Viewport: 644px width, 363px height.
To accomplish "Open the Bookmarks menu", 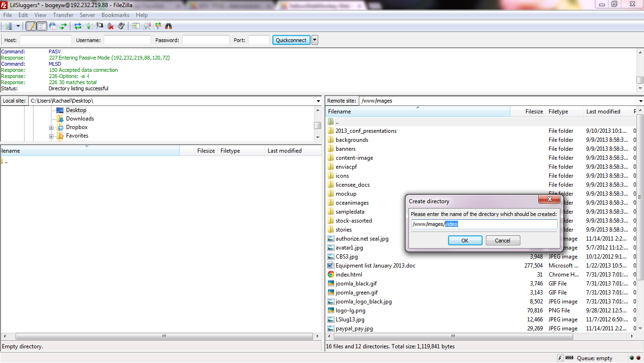I will tap(115, 15).
